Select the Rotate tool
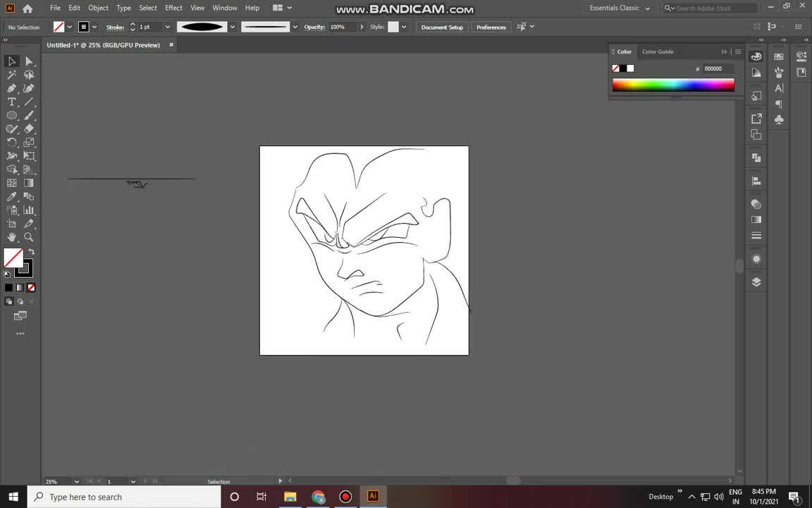Viewport: 812px width, 508px height. click(x=11, y=143)
